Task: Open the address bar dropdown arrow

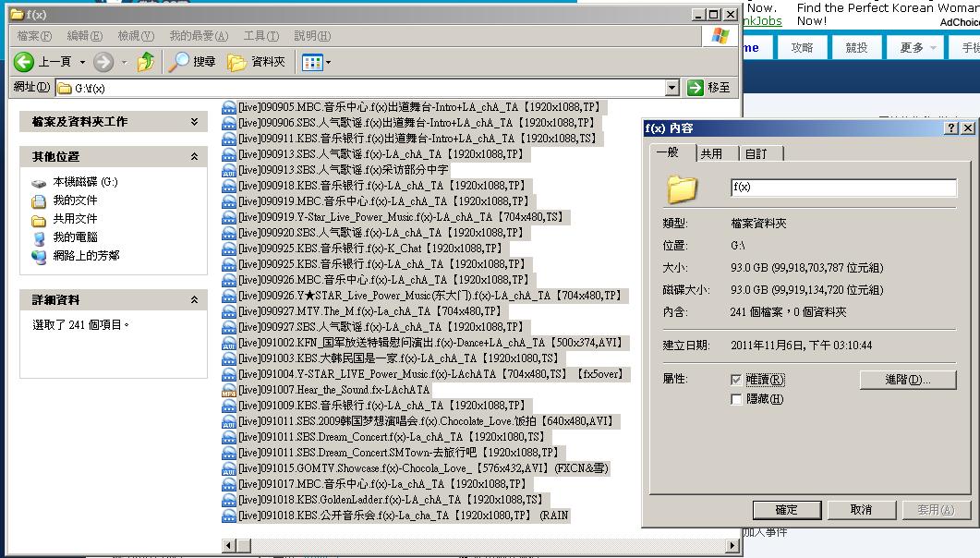Action: pyautogui.click(x=671, y=88)
